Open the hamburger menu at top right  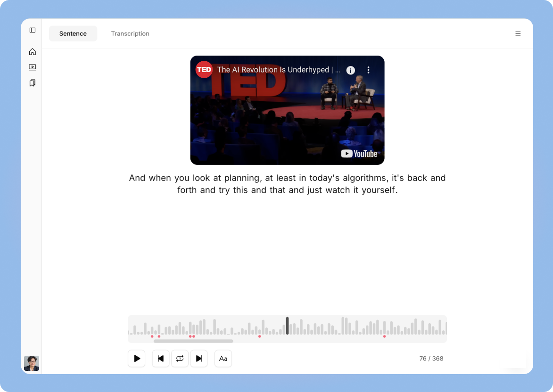(518, 33)
